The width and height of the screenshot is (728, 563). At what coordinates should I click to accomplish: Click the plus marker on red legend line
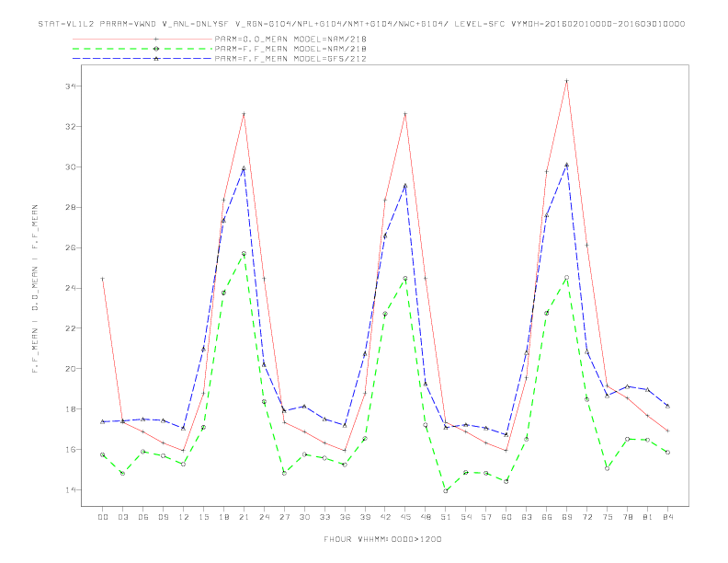click(156, 39)
